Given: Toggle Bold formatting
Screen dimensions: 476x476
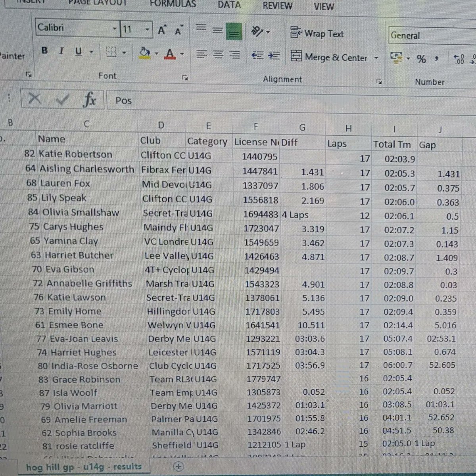Looking at the screenshot, I should coord(44,51).
